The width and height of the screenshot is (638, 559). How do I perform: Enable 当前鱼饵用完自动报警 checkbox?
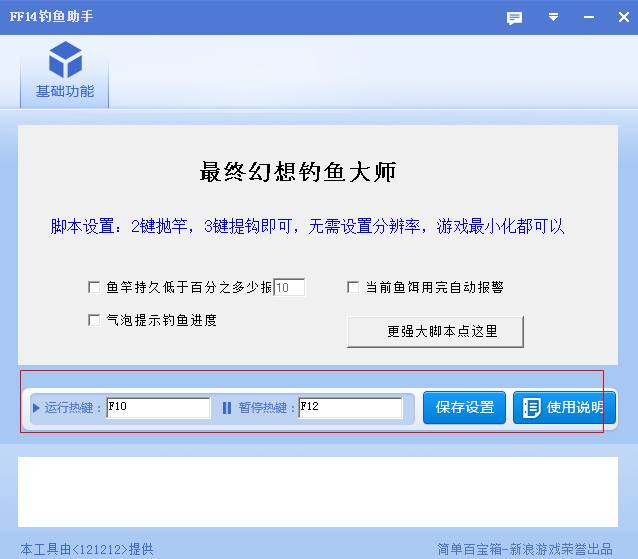[353, 287]
